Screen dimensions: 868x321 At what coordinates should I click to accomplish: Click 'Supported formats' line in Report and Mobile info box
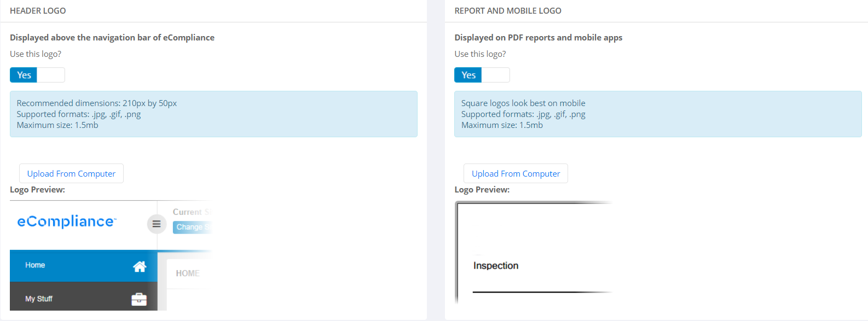(x=523, y=114)
